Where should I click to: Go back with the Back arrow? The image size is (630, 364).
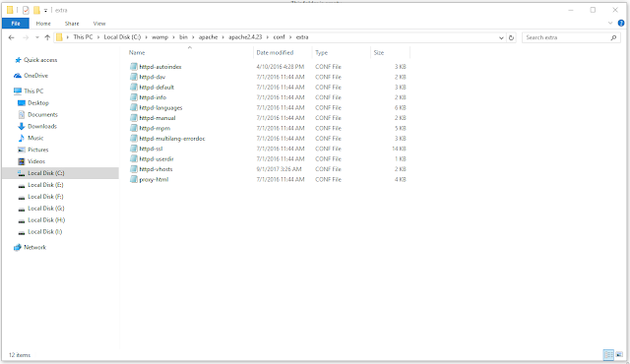point(11,37)
